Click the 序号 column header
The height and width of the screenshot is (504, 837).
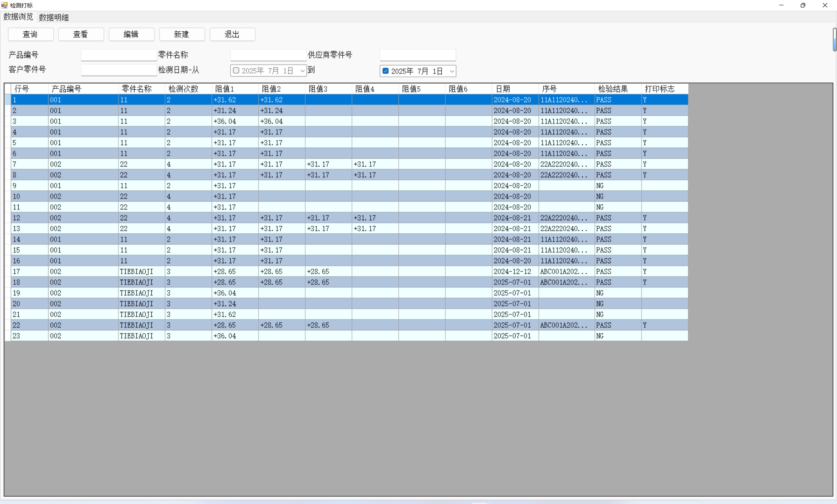click(x=566, y=89)
